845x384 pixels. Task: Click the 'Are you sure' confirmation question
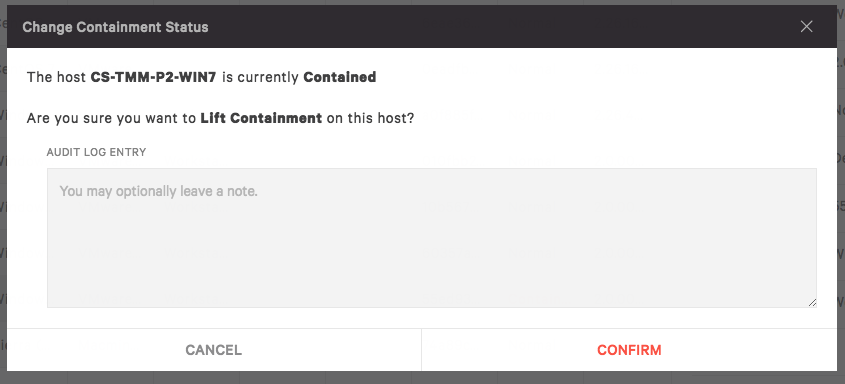tap(220, 118)
